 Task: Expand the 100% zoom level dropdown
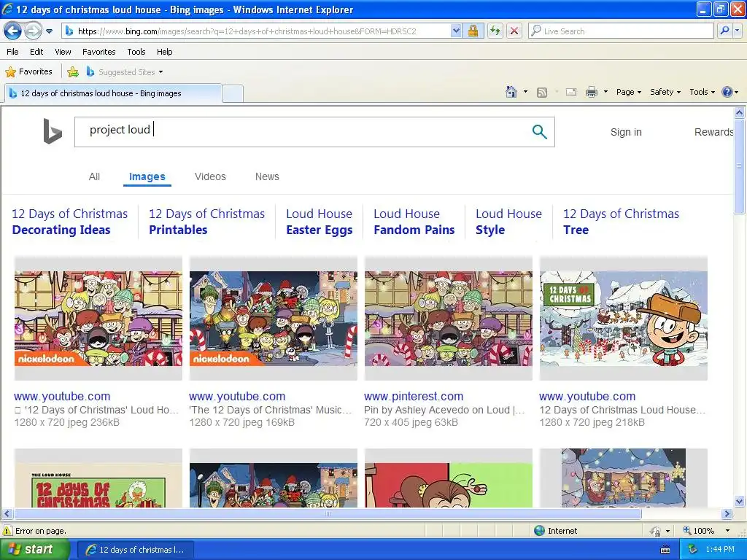pos(727,531)
